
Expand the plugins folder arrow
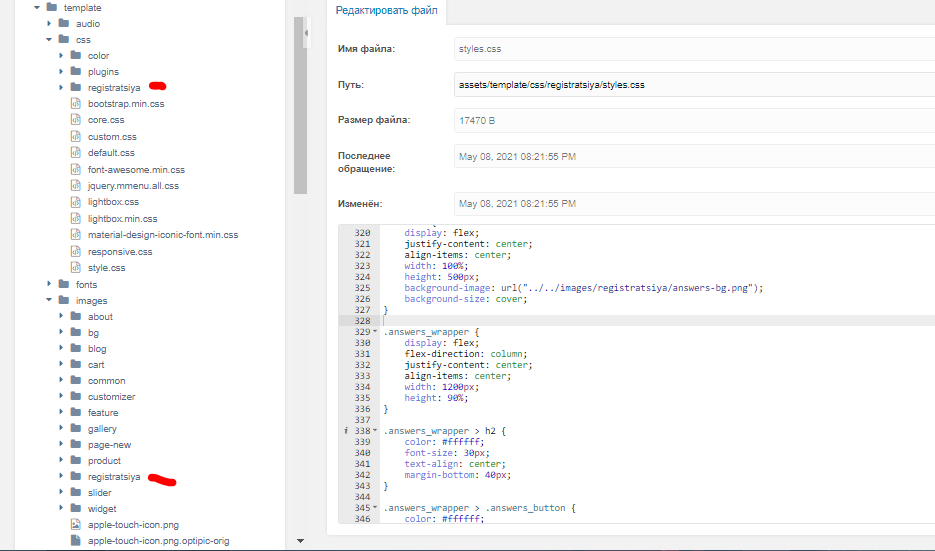point(61,72)
